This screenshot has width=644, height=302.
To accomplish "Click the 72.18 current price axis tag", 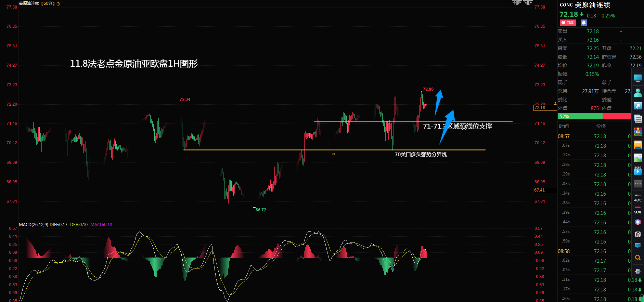I will pos(545,108).
